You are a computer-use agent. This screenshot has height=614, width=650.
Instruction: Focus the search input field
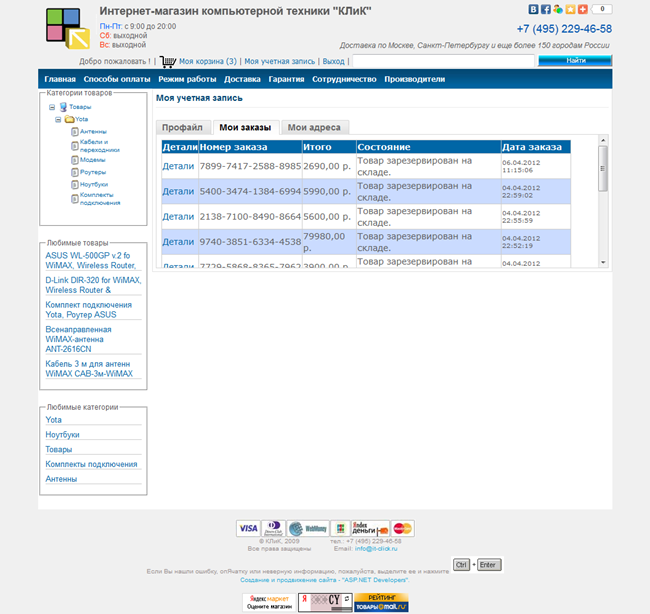(x=443, y=61)
